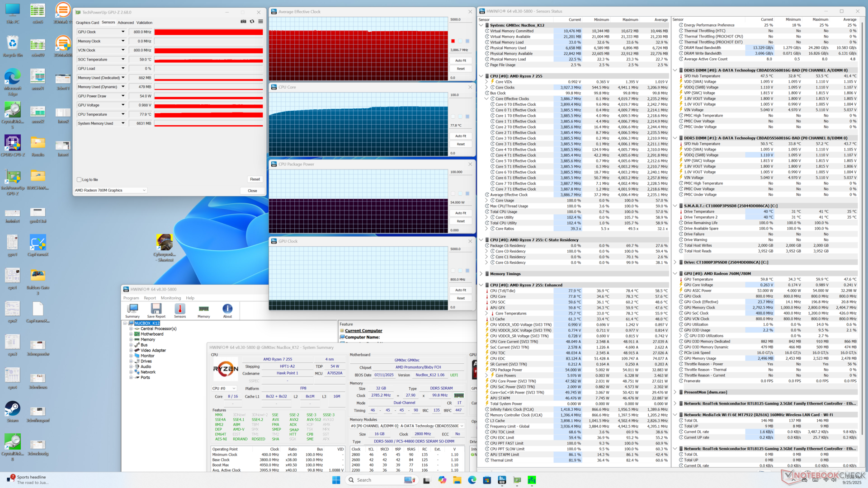Click Auto Fit in CPU Core graph
868x488 pixels.
[460, 136]
